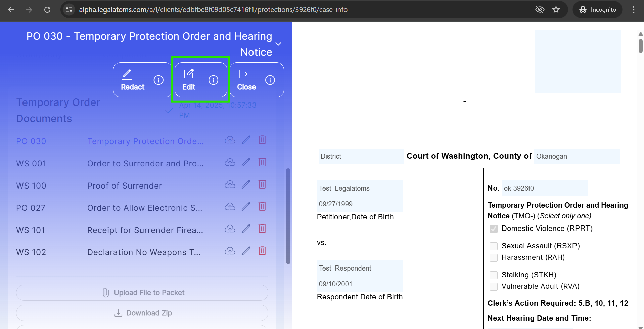The height and width of the screenshot is (329, 644).
Task: Open Proof of Surrender document
Action: point(125,186)
